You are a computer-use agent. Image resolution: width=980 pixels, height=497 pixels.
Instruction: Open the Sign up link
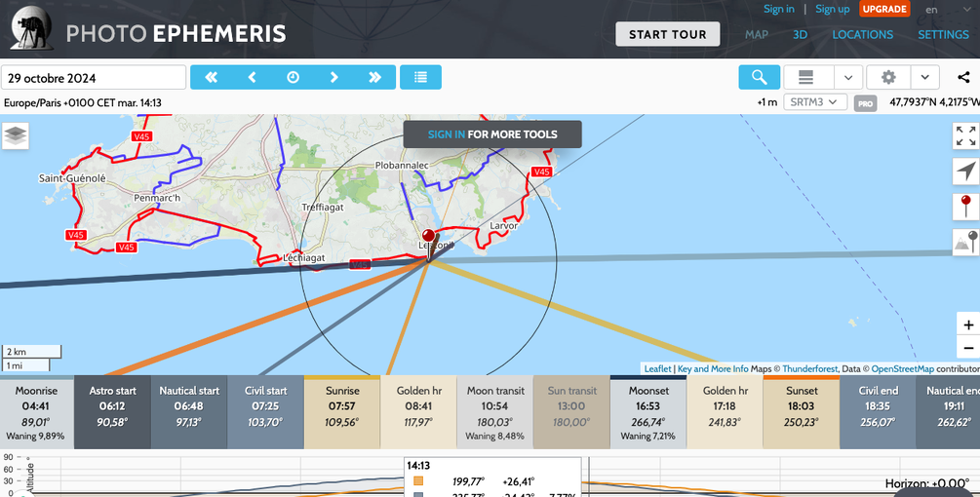point(833,9)
